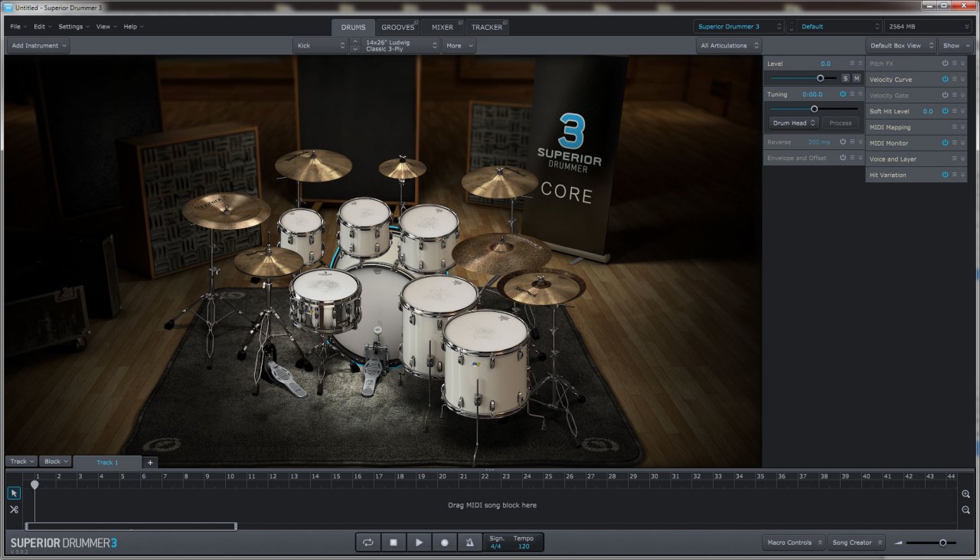980x560 pixels.
Task: Expand the Song Creator panel
Action: coord(856,542)
